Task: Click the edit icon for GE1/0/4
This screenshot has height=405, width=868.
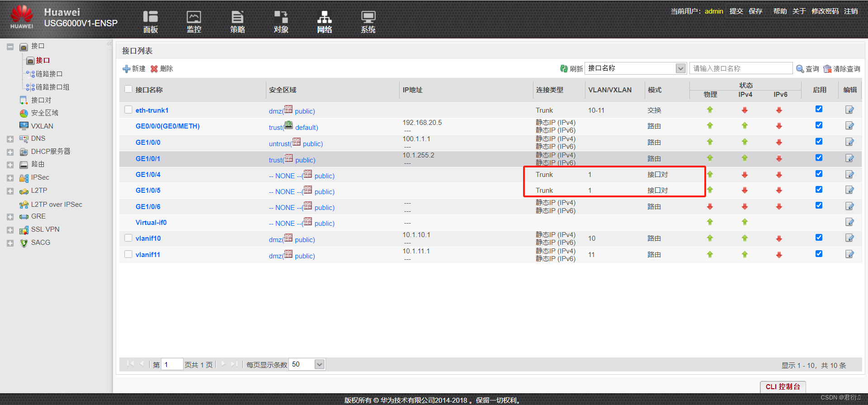Action: (x=849, y=174)
